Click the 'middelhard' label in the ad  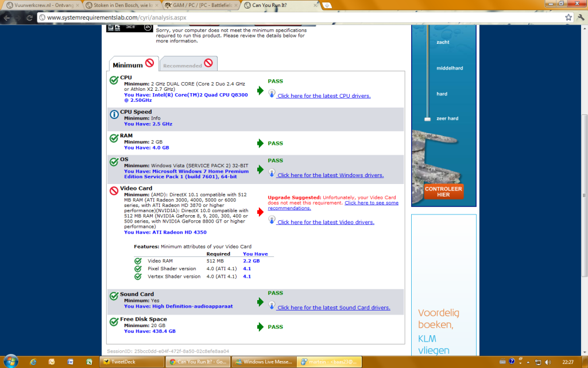[x=450, y=68]
